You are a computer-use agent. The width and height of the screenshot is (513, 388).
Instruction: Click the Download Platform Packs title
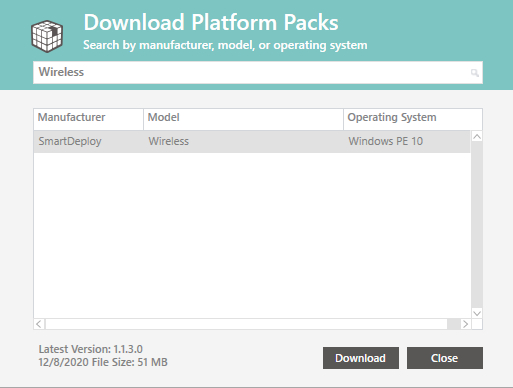pyautogui.click(x=211, y=23)
